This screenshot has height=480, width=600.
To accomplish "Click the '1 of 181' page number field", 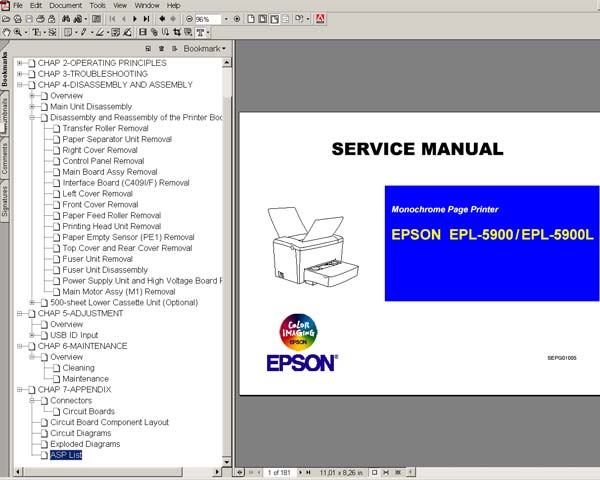I will (x=279, y=473).
